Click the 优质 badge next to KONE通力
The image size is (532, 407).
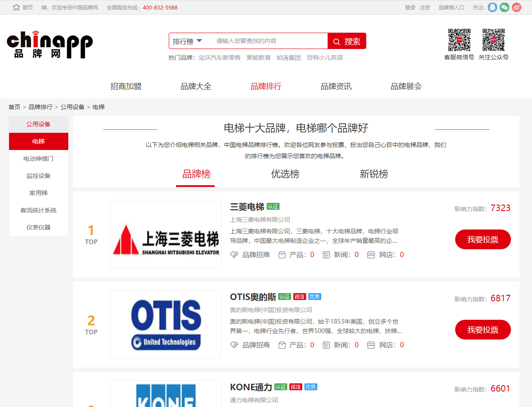coord(311,387)
